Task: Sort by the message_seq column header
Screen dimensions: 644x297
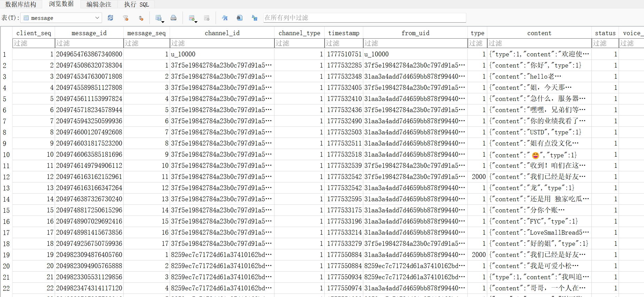Action: [147, 33]
